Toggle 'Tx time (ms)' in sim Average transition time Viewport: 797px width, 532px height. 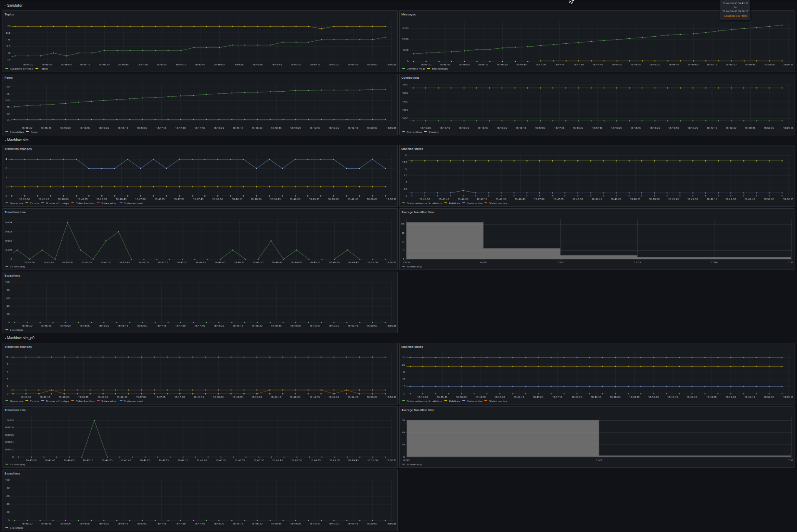click(x=414, y=267)
